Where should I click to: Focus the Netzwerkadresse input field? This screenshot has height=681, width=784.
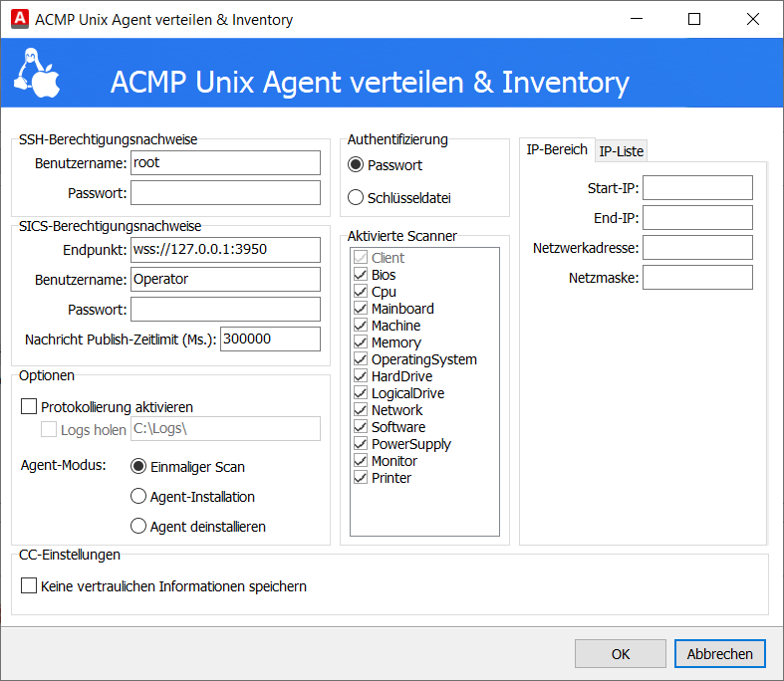pyautogui.click(x=697, y=247)
